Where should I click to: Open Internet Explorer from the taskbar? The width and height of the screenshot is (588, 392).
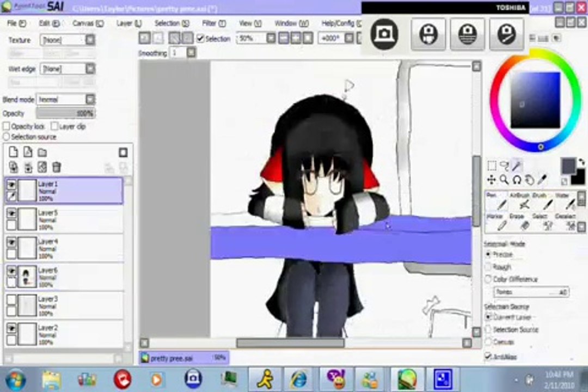coord(298,379)
